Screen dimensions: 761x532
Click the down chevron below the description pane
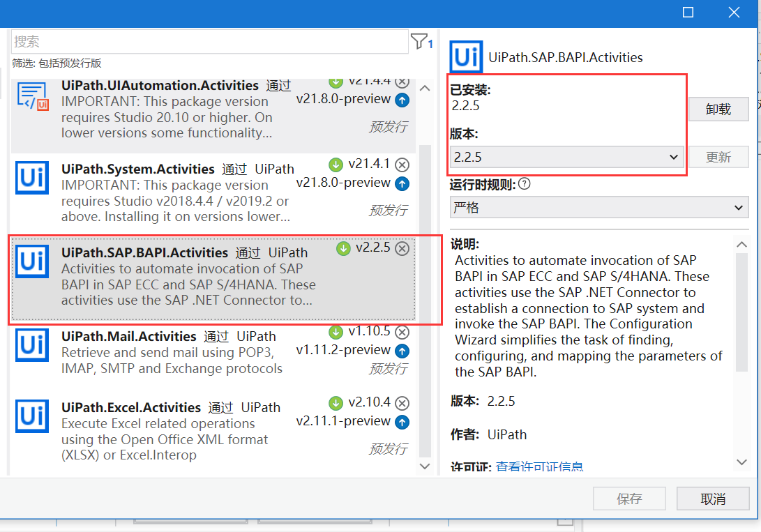tap(741, 462)
